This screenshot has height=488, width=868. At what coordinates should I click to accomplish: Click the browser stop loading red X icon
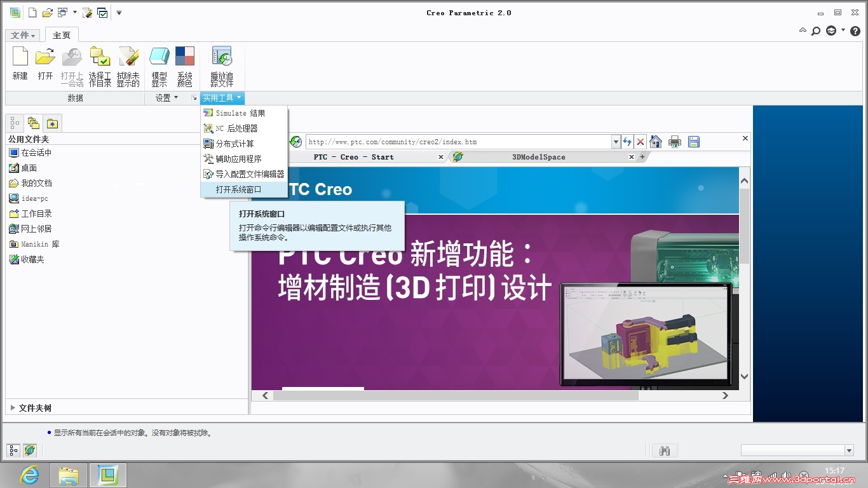coord(641,142)
